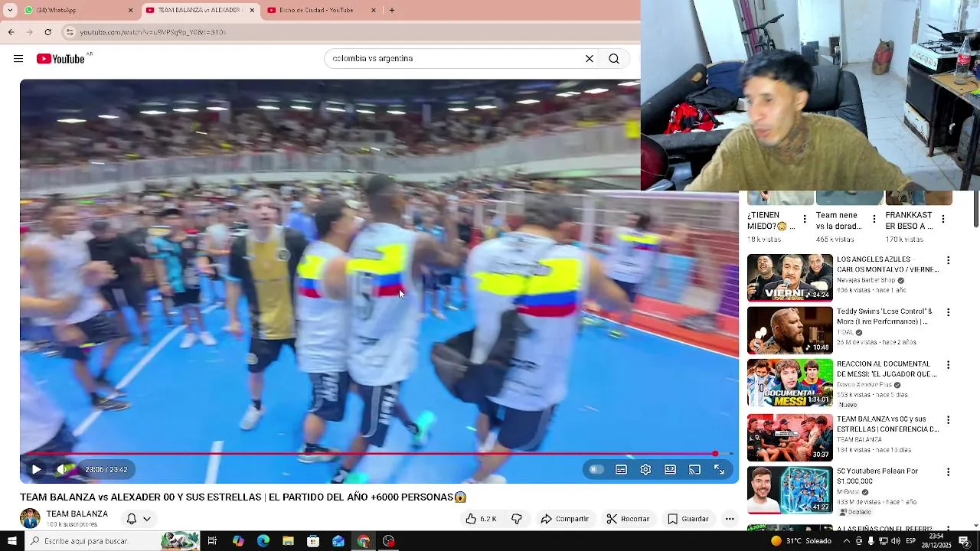Open options for ¿TIENEN MIEDO? video

[804, 219]
